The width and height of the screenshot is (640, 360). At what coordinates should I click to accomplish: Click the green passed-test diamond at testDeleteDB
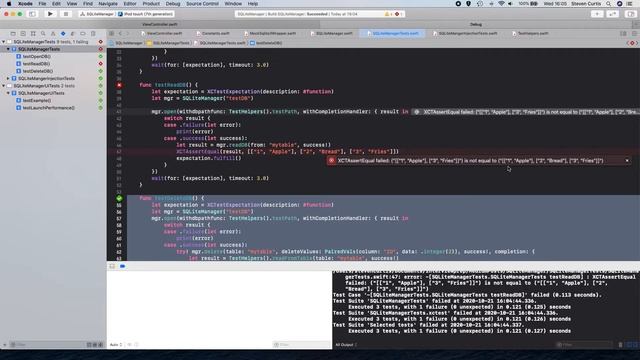(119, 198)
